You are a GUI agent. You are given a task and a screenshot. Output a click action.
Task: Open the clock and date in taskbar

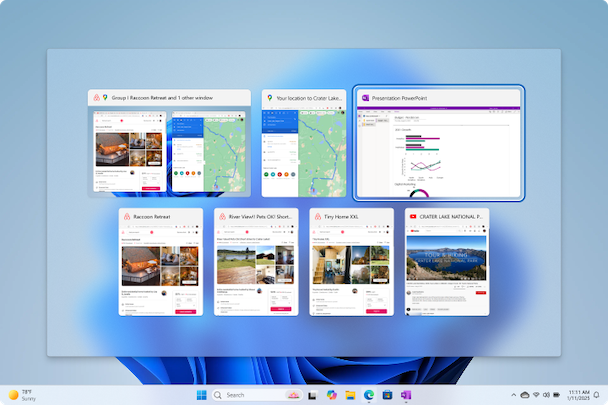click(x=579, y=395)
